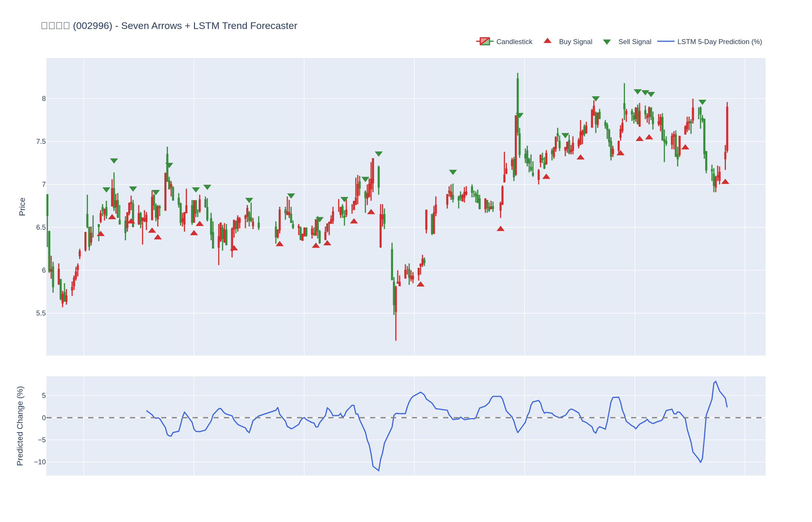Toggle the Candlestick trace via its legend label
812x522 pixels.
(514, 42)
